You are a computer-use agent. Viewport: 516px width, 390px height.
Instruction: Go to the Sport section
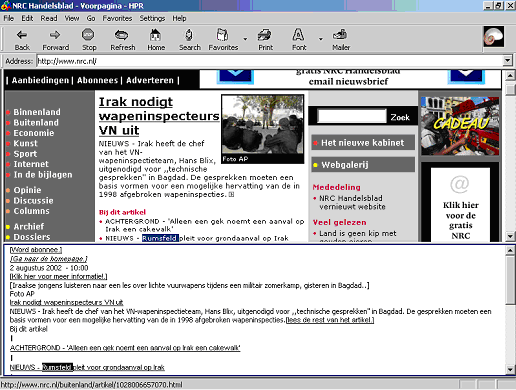25,154
